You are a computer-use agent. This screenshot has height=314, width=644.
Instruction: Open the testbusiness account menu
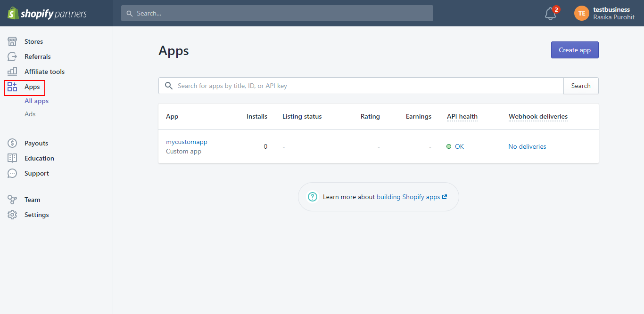coord(604,13)
